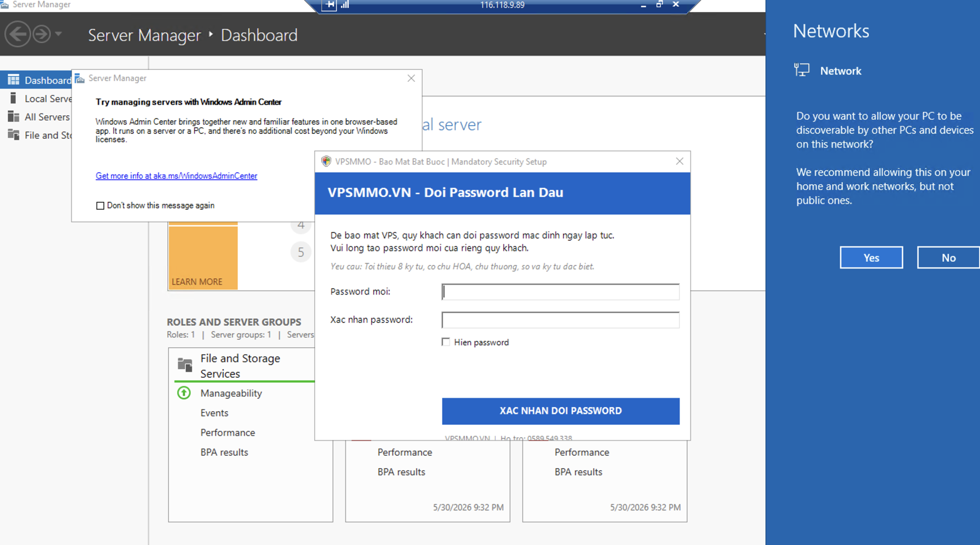980x545 pixels.
Task: Click the All Servers sidebar icon
Action: point(13,116)
